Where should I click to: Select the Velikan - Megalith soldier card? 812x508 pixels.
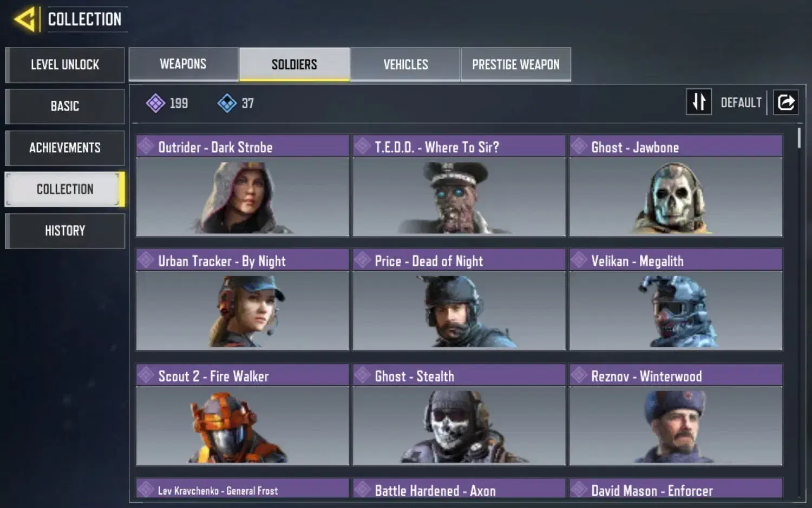[676, 299]
